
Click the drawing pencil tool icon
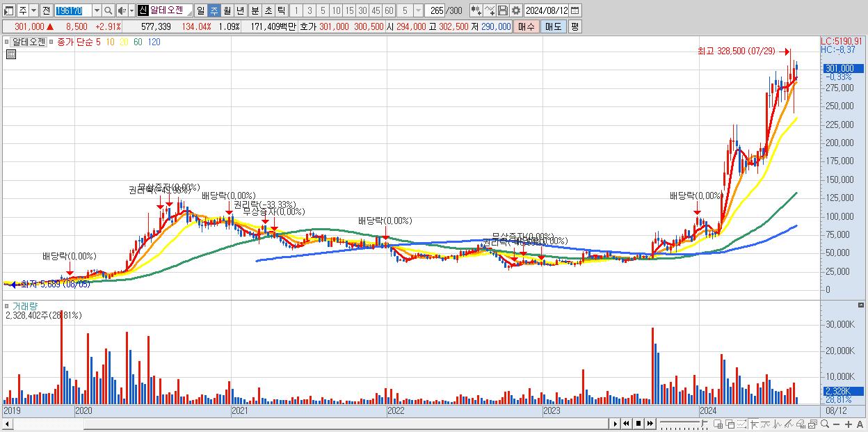[x=789, y=424]
